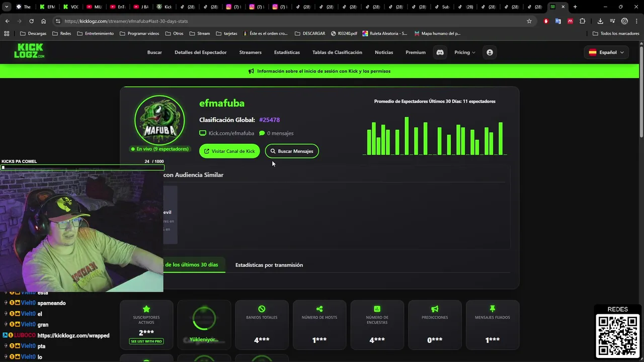Open the media control icon in Chrome toolbar

[612, 21]
